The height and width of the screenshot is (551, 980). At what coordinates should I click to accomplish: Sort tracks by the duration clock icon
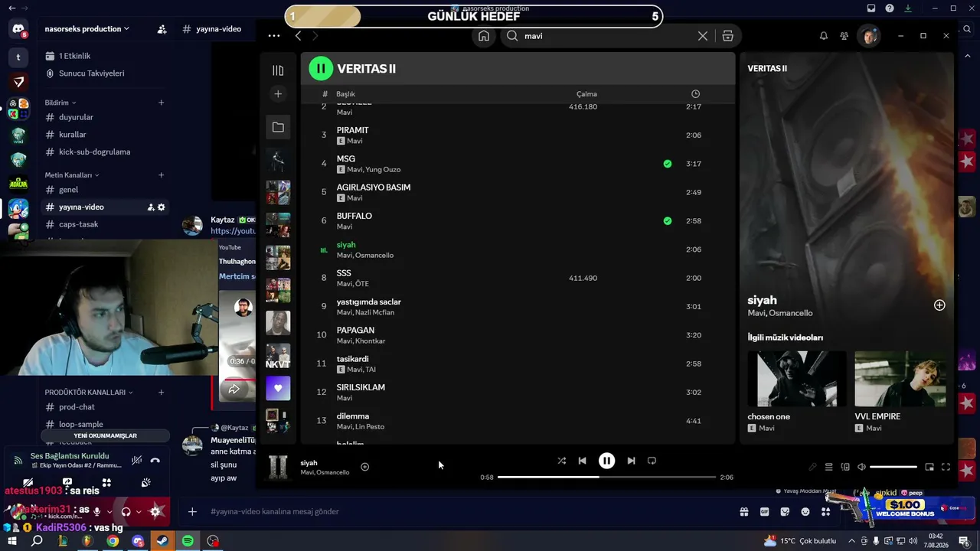695,93
